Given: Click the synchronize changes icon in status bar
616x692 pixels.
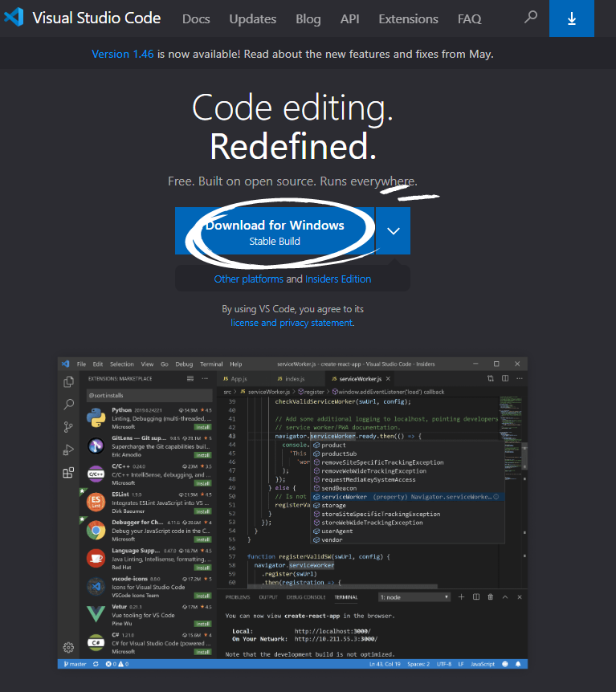Looking at the screenshot, I should [96, 664].
